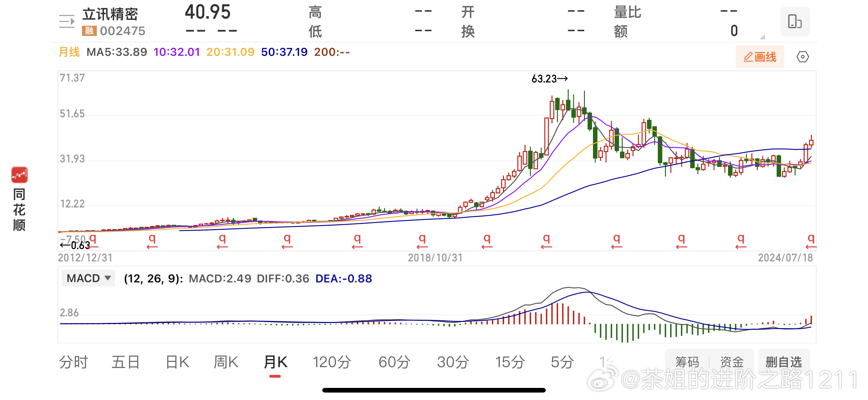Image resolution: width=868 pixels, height=400 pixels.
Task: Tap the 2024/07/18 date label
Action: click(x=785, y=258)
